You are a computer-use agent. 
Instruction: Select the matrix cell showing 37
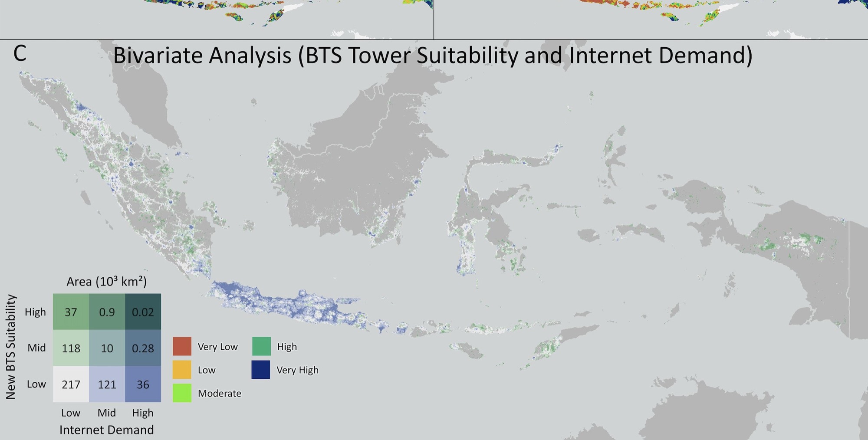click(x=71, y=312)
